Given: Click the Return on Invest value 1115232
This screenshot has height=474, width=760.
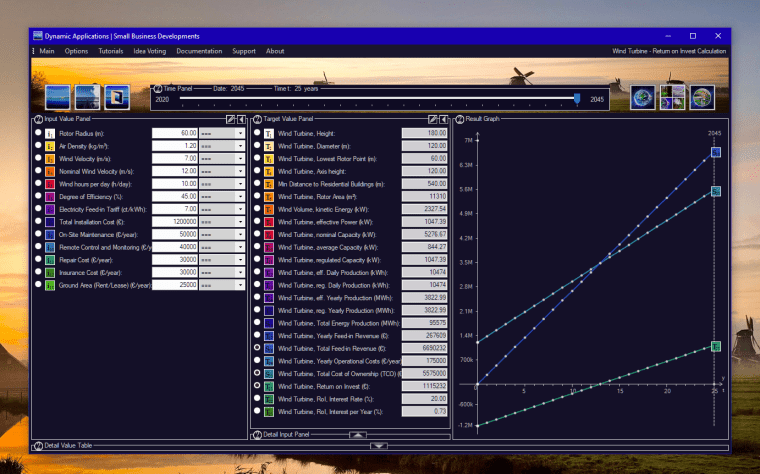Looking at the screenshot, I should coord(425,386).
